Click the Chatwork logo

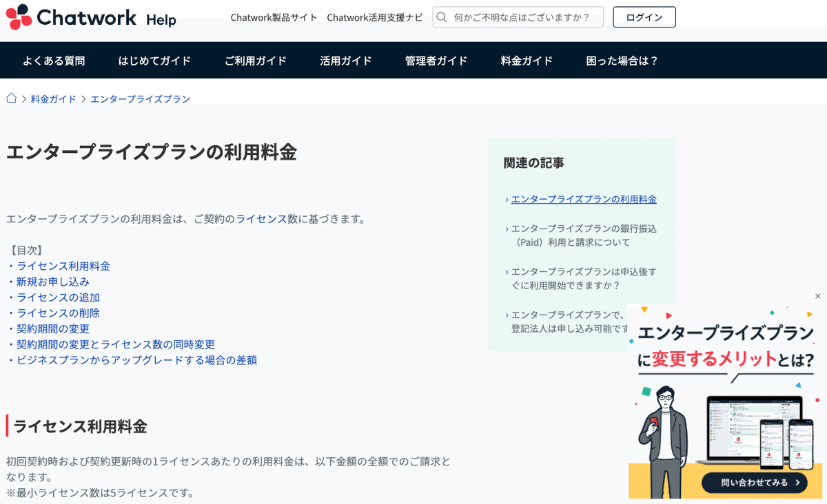(x=71, y=17)
